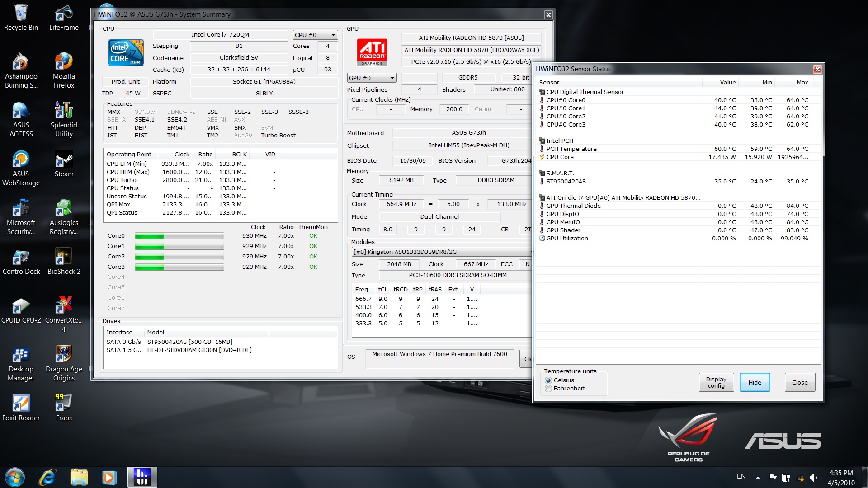Open ConvertXtoDVD 4 shortcut
868x488 pixels.
tap(64, 314)
